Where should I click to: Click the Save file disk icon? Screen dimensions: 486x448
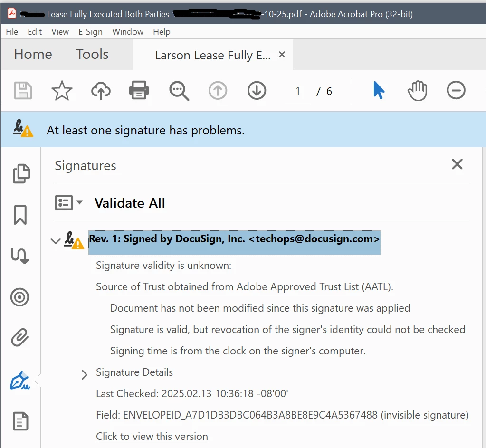click(23, 91)
